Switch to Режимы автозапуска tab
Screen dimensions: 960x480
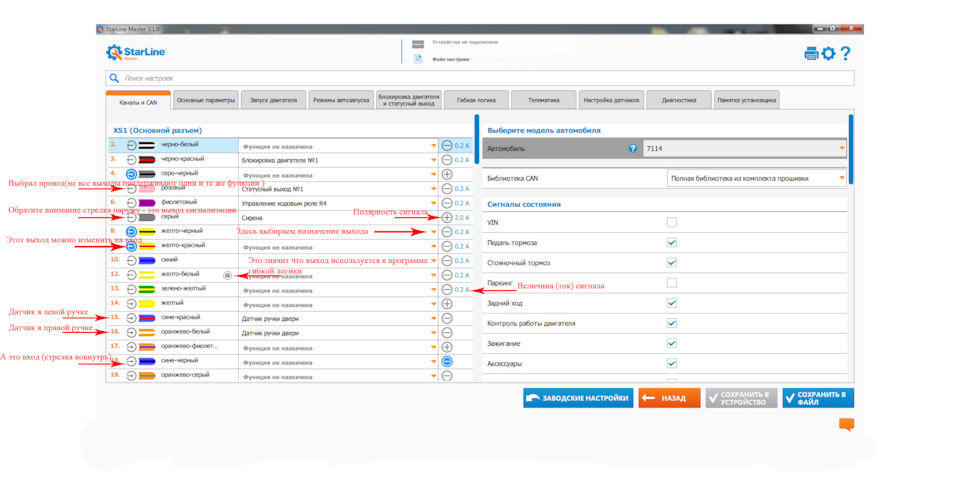pyautogui.click(x=341, y=100)
